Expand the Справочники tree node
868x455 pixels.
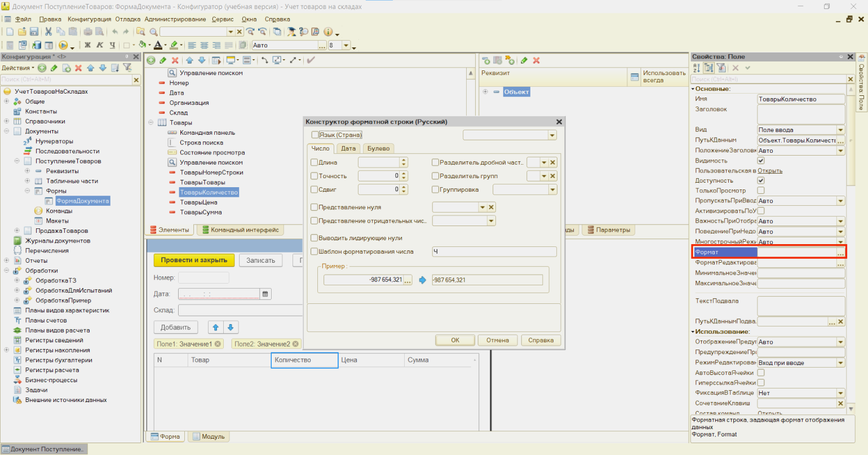click(x=7, y=121)
